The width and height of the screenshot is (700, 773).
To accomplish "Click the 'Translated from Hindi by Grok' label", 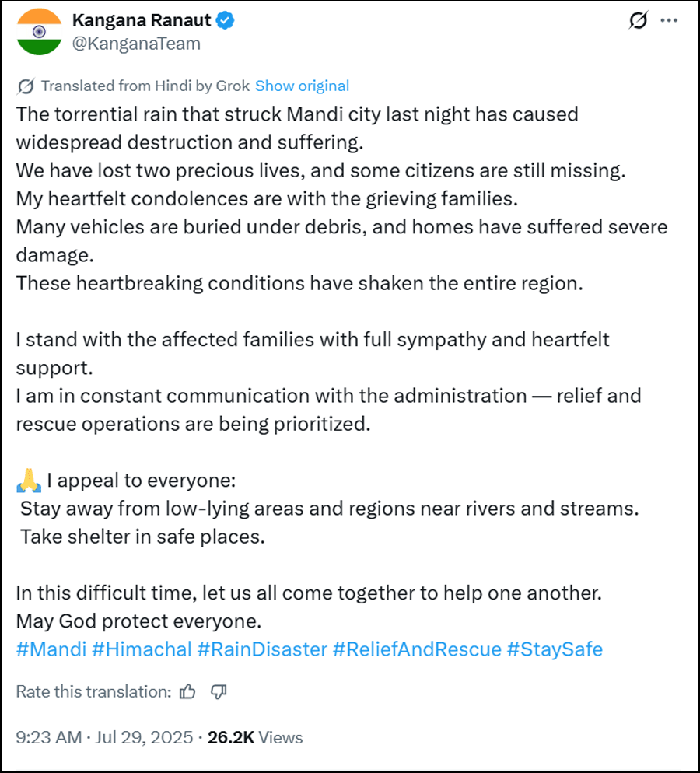I will (145, 86).
